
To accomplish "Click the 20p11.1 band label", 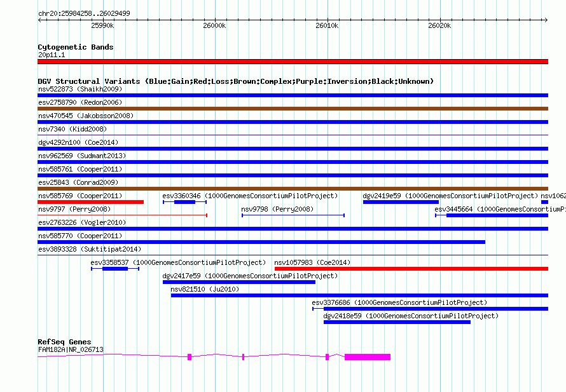I will click(x=52, y=55).
